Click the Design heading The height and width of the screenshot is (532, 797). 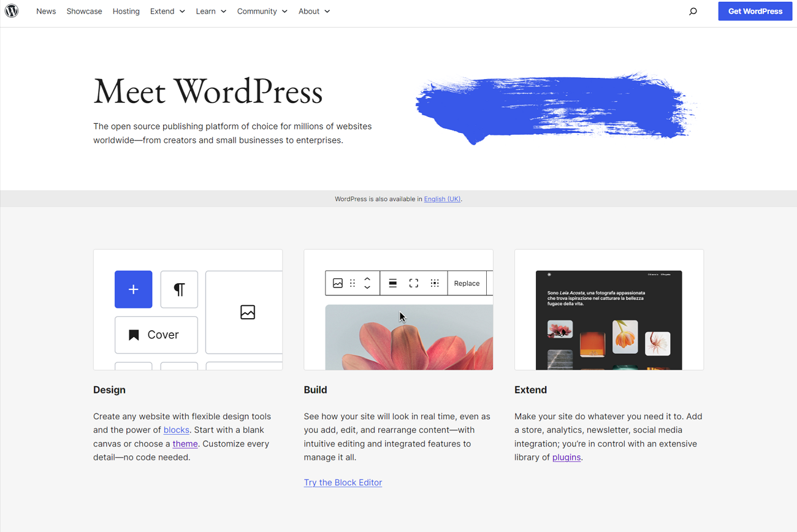tap(109, 390)
